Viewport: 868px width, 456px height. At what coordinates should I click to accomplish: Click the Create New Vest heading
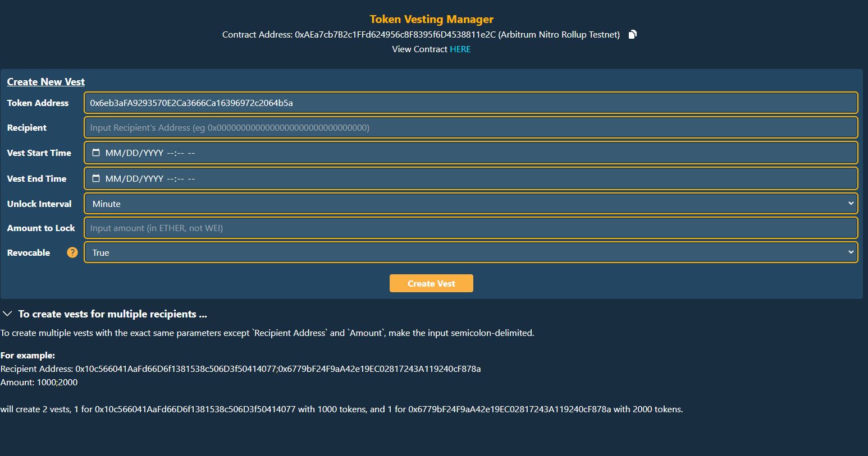pyautogui.click(x=46, y=82)
